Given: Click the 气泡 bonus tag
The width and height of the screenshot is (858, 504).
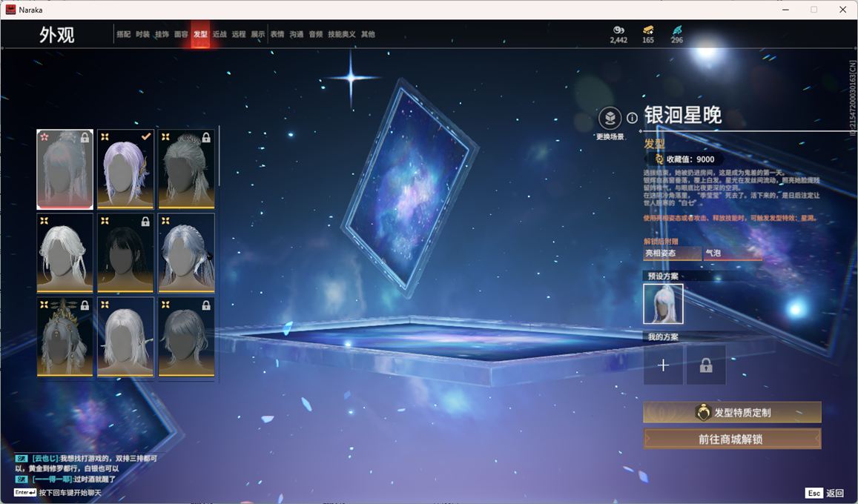Looking at the screenshot, I should (x=733, y=253).
